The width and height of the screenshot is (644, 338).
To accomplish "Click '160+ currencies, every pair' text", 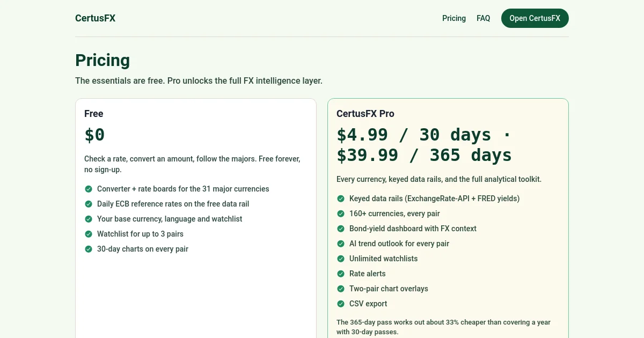I will click(x=394, y=214).
